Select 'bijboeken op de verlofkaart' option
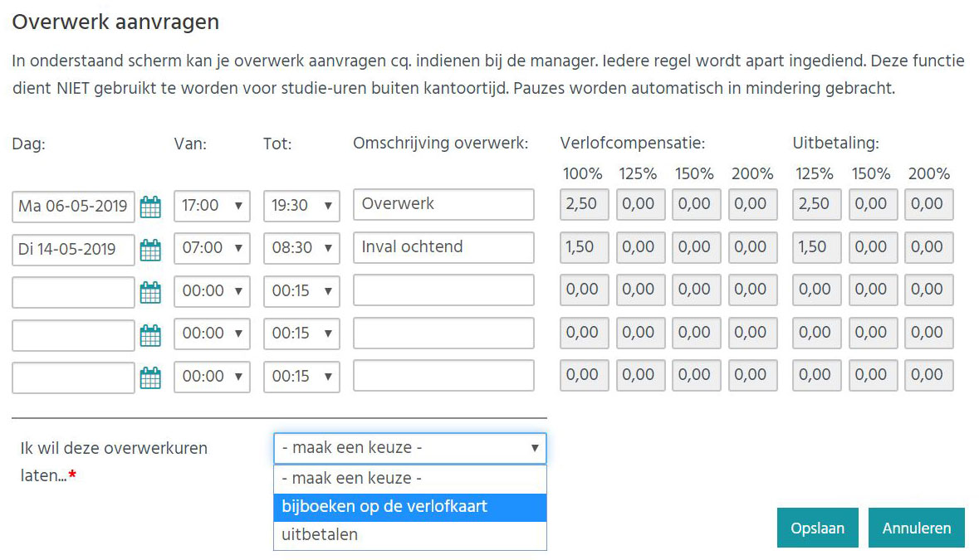979x560 pixels. 409,507
